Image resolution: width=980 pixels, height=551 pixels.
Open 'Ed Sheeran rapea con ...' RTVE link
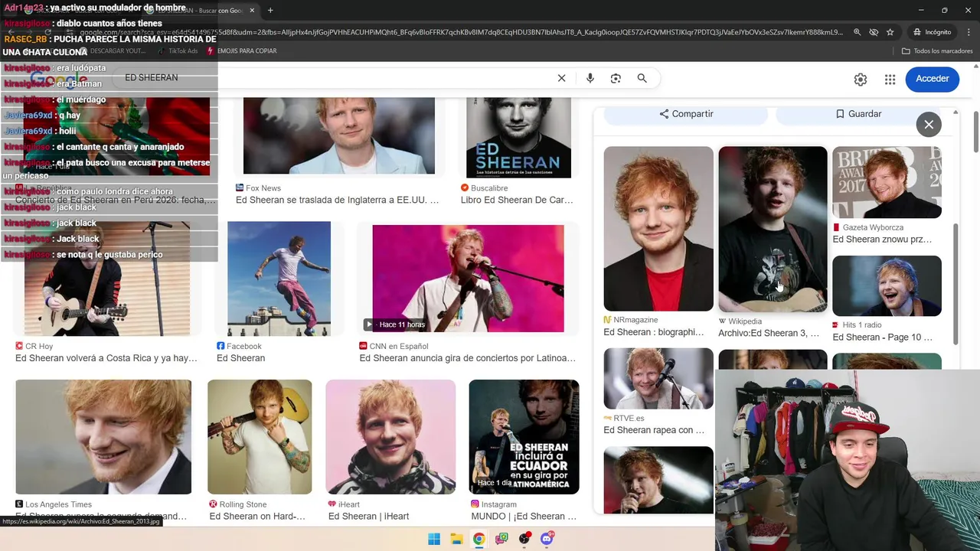tap(654, 430)
